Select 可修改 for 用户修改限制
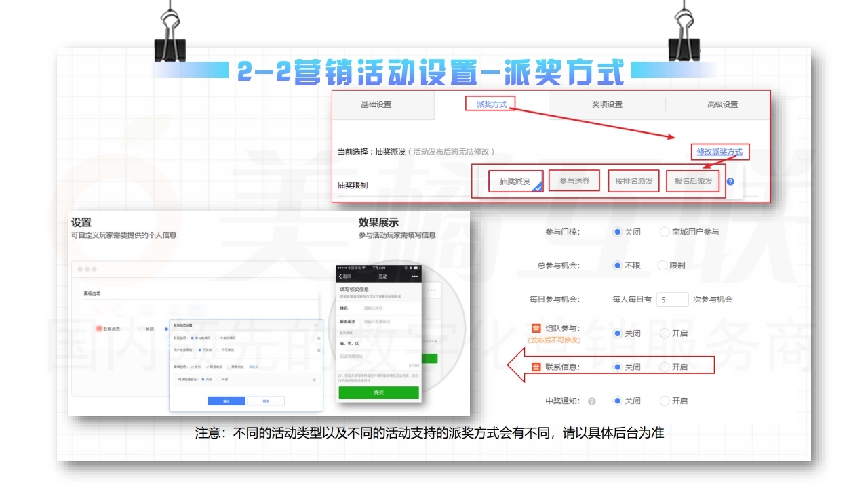The image size is (868, 488). pyautogui.click(x=200, y=350)
